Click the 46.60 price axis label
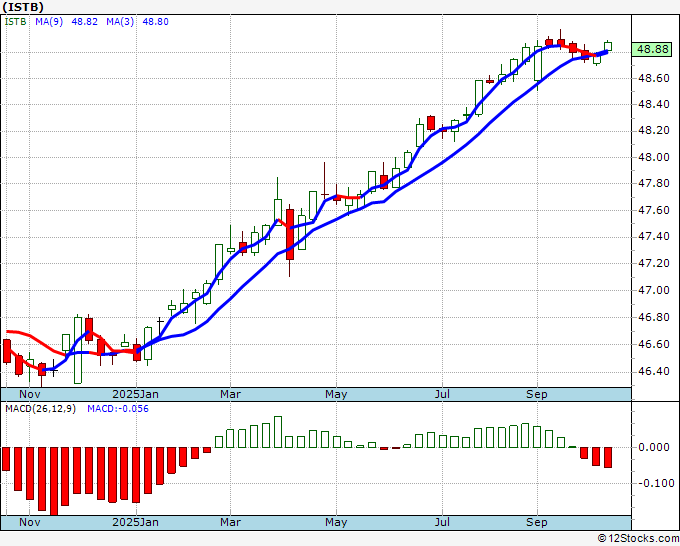Image resolution: width=680 pixels, height=546 pixels. pos(653,344)
